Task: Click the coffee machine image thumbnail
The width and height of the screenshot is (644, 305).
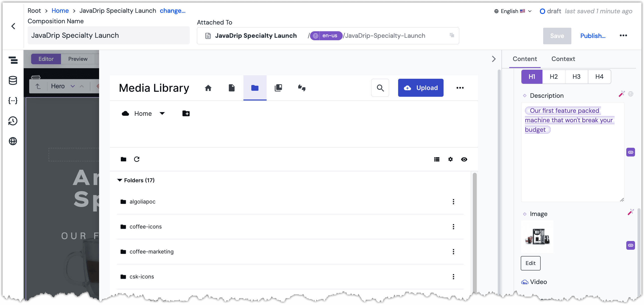Action: (x=537, y=237)
